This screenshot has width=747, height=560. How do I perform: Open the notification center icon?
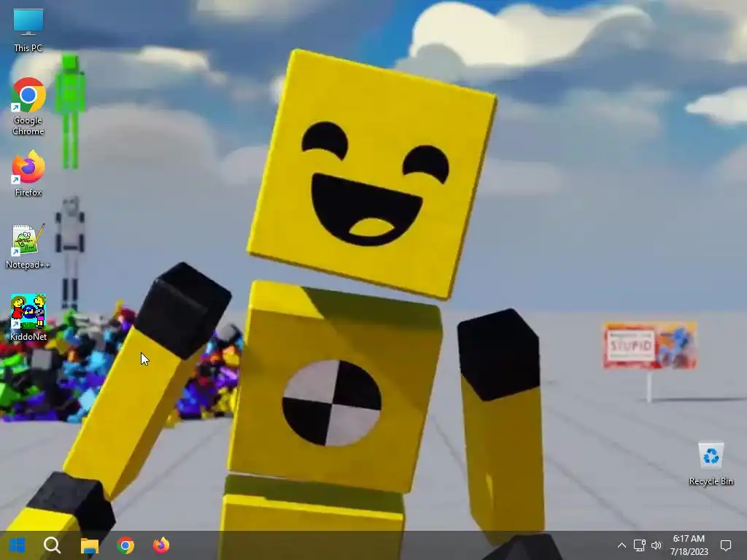[x=726, y=545]
